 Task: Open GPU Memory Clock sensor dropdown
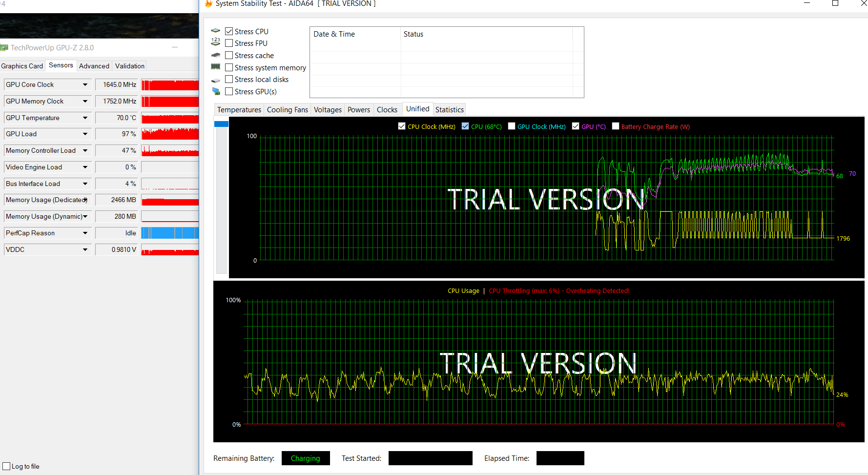pyautogui.click(x=85, y=101)
